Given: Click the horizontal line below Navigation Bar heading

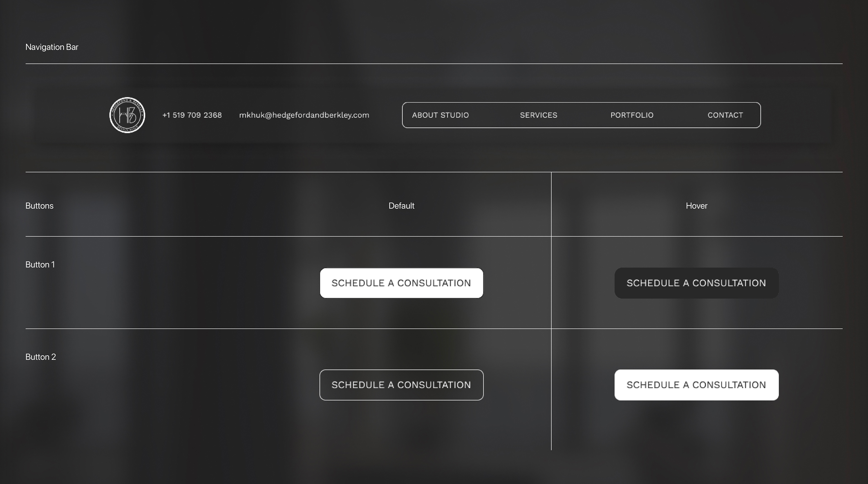Looking at the screenshot, I should click(434, 63).
